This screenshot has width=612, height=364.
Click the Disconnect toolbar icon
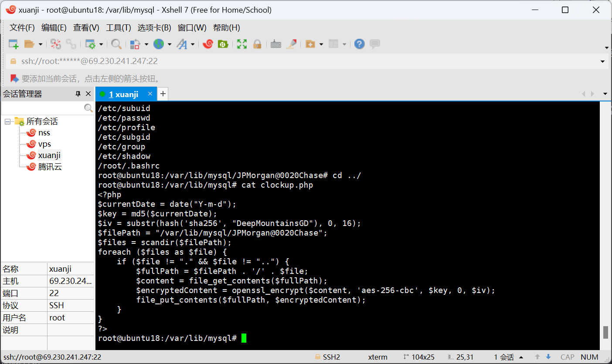56,44
